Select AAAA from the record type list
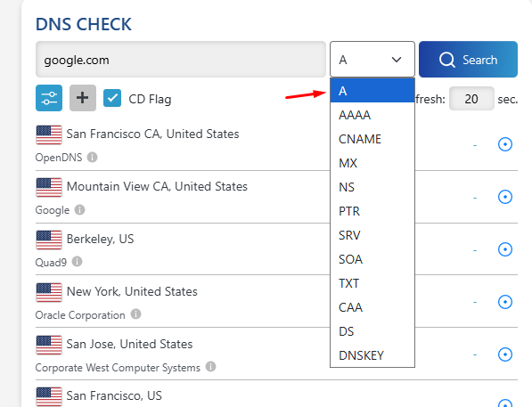Viewport: 532px width, 407px height. [x=372, y=115]
